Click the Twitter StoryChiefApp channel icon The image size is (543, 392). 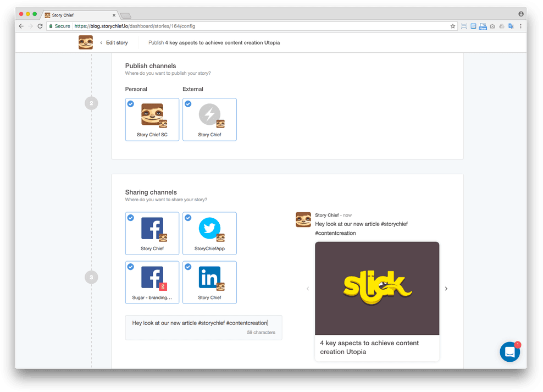pyautogui.click(x=209, y=229)
